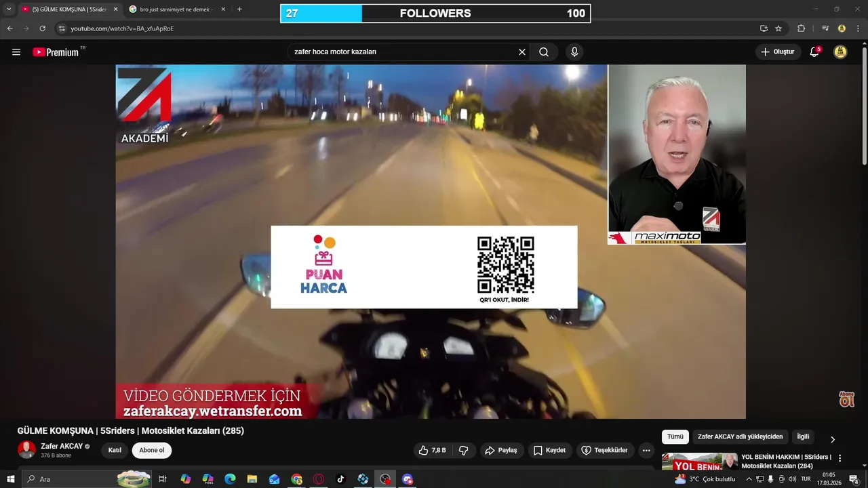Screen dimensions: 868x488
Task: Share the video via Paylaş
Action: (x=500, y=450)
